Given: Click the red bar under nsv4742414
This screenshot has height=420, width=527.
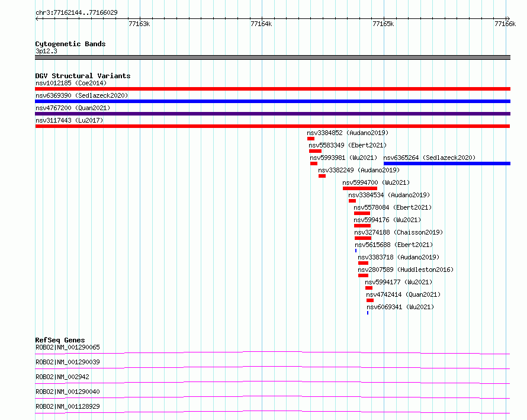Looking at the screenshot, I should tap(370, 300).
